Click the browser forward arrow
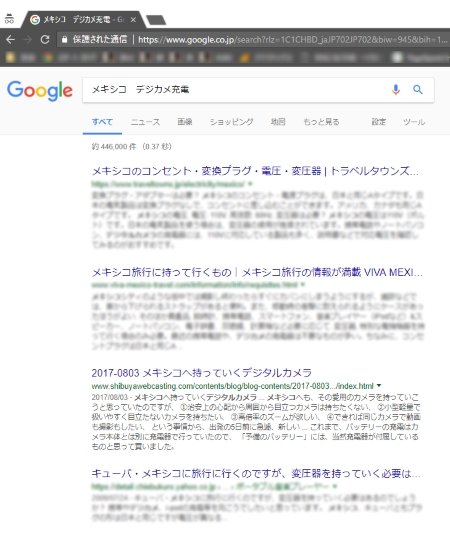 click(28, 40)
